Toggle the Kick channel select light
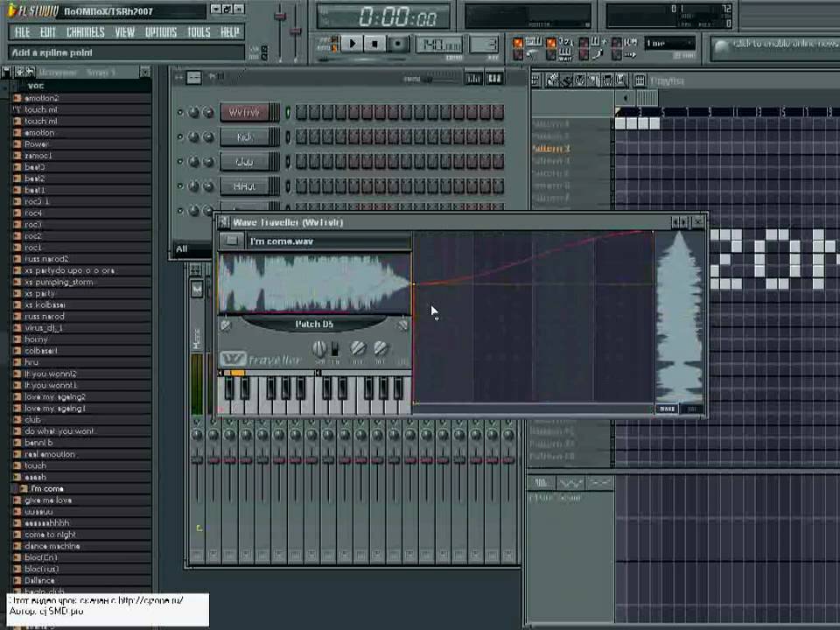This screenshot has width=840, height=630. pos(288,137)
